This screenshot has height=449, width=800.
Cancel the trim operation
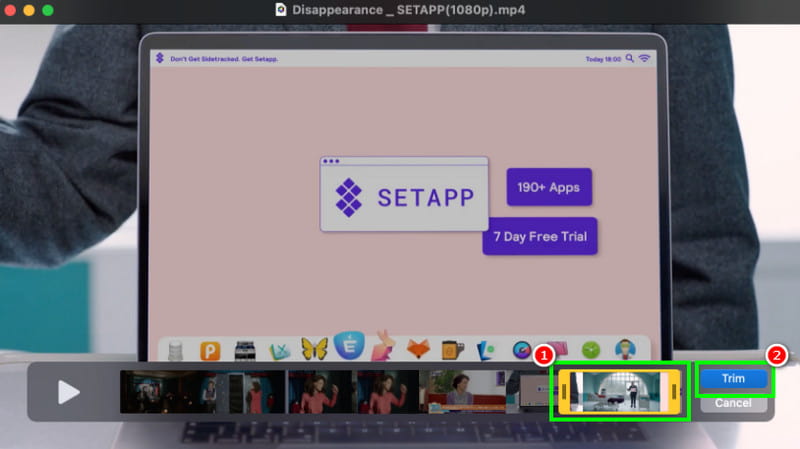pyautogui.click(x=733, y=403)
